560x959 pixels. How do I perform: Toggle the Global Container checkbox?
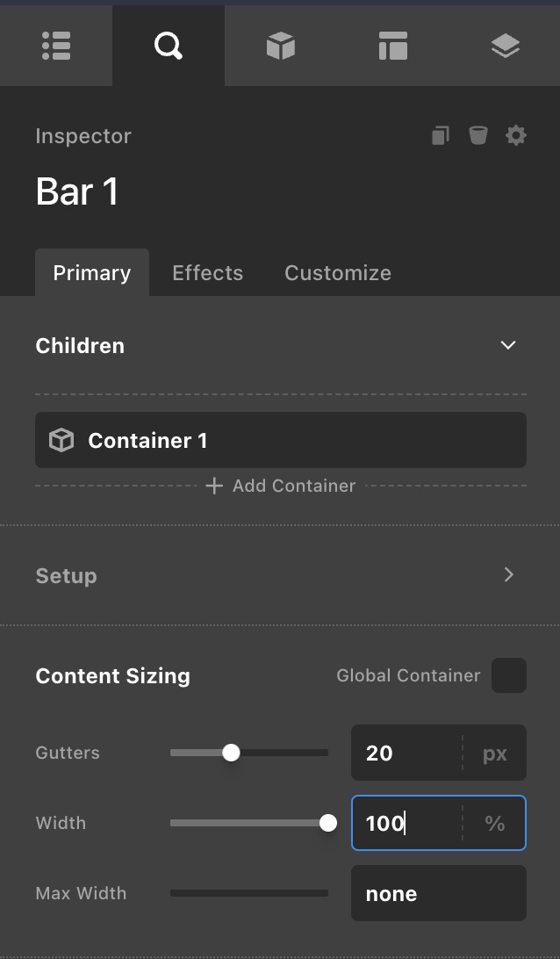[x=509, y=675]
